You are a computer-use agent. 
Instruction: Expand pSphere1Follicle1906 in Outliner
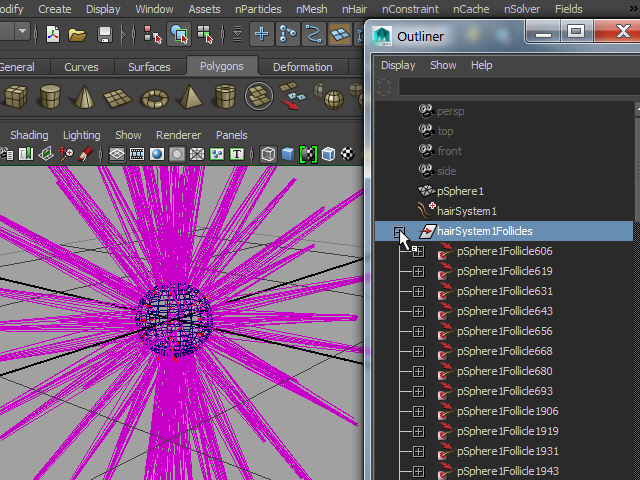pos(418,411)
